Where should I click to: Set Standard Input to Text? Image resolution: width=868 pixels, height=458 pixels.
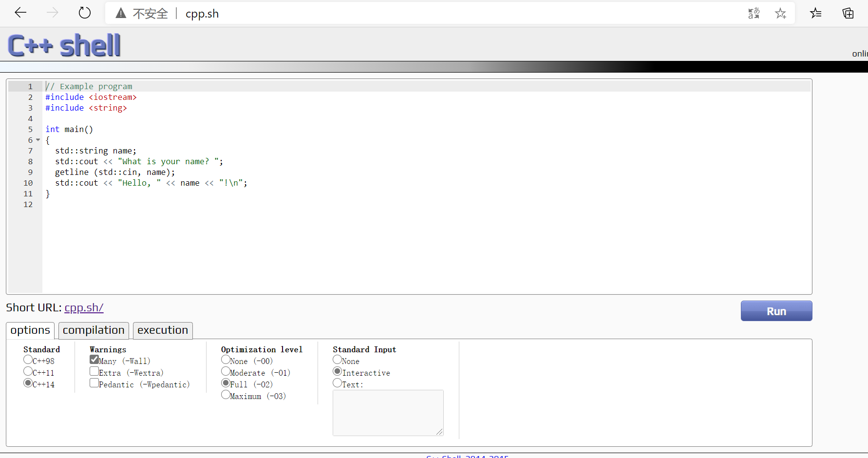(x=337, y=383)
